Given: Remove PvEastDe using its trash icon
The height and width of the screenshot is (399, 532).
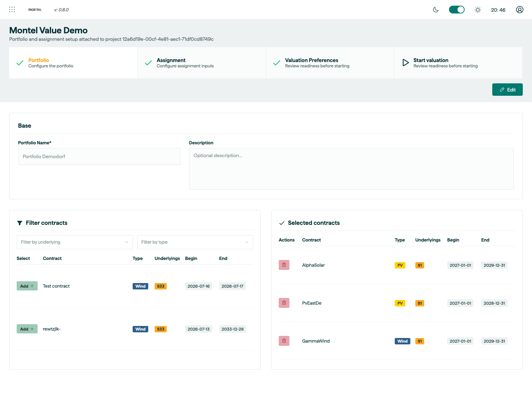Looking at the screenshot, I should [284, 303].
